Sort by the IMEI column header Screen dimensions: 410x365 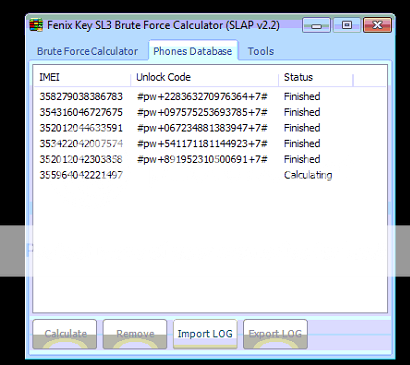pyautogui.click(x=82, y=77)
